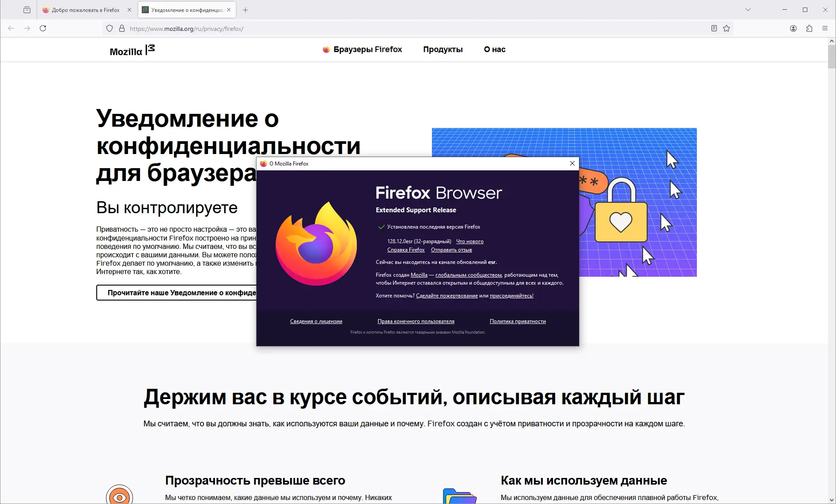The image size is (836, 504).
Task: Click the padlock site security icon
Action: click(x=122, y=29)
